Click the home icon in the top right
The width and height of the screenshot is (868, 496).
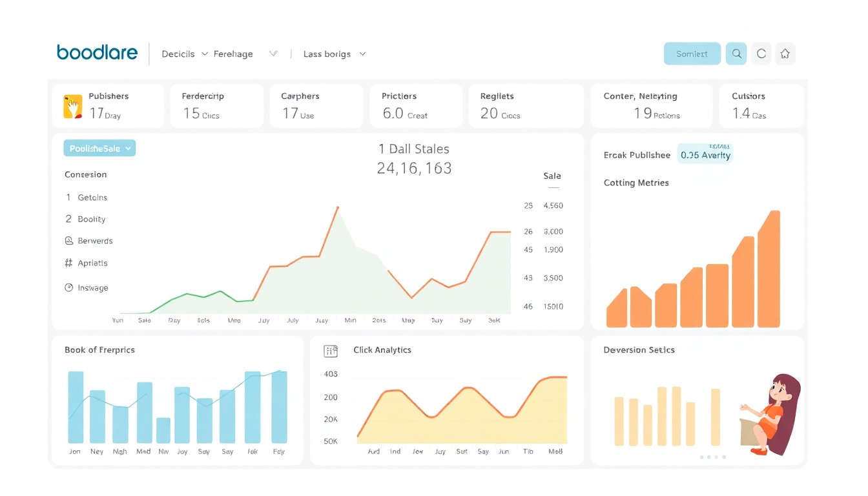[x=785, y=54]
